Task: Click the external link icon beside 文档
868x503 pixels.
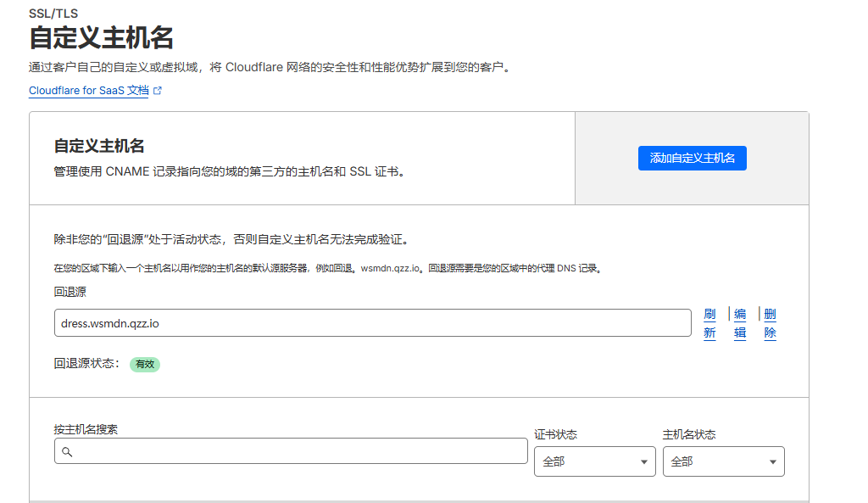Action: (158, 91)
